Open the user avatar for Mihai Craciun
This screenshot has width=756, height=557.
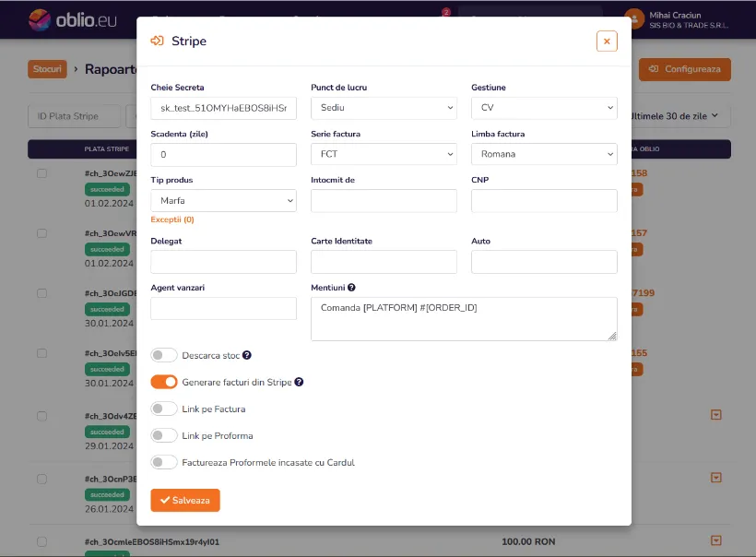[634, 19]
